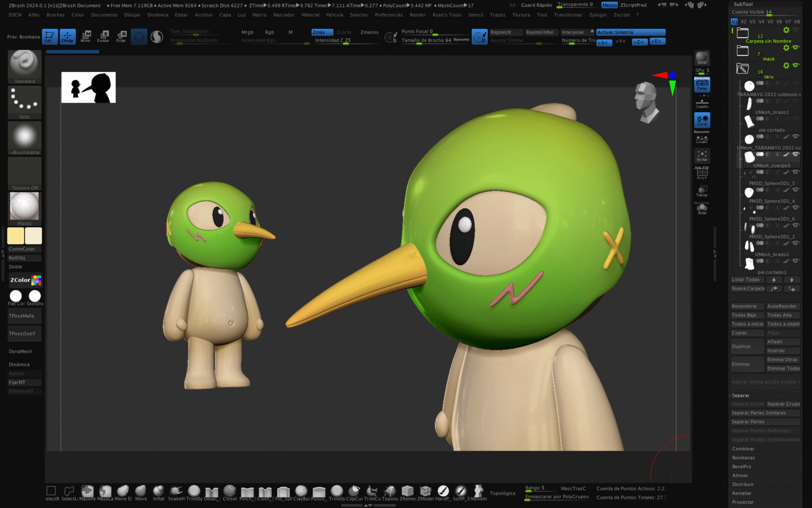Adjust the Intensidad Z slider
The width and height of the screenshot is (812, 508).
click(346, 41)
